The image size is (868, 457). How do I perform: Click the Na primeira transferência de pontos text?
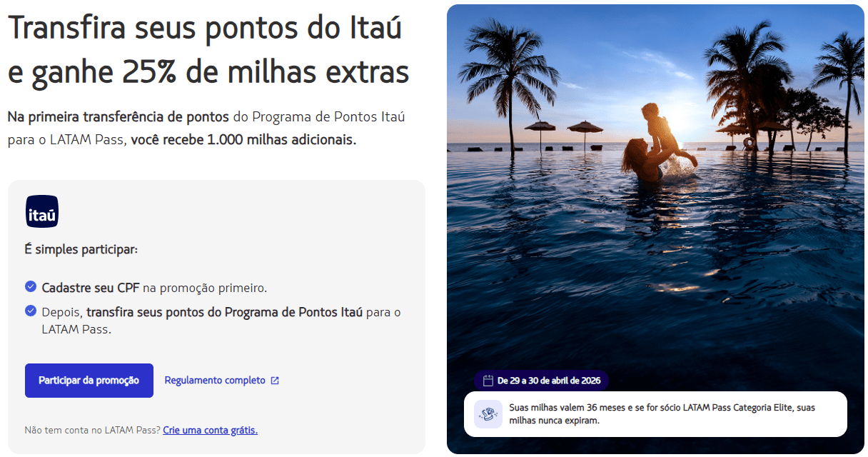[118, 116]
